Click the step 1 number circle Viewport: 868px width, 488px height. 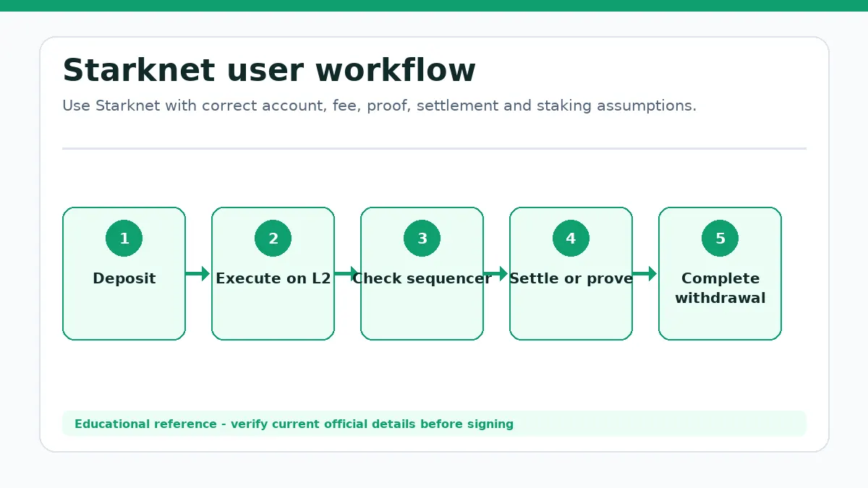124,239
